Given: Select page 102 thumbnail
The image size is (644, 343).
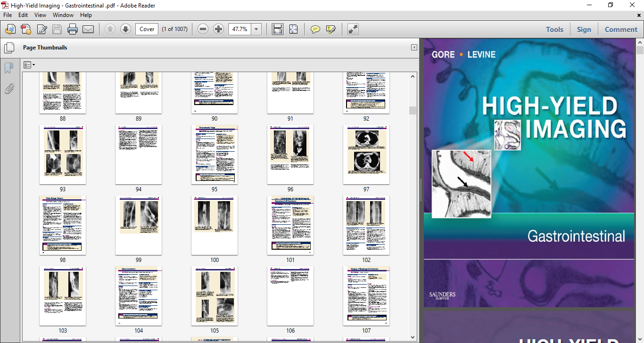Looking at the screenshot, I should 366,225.
